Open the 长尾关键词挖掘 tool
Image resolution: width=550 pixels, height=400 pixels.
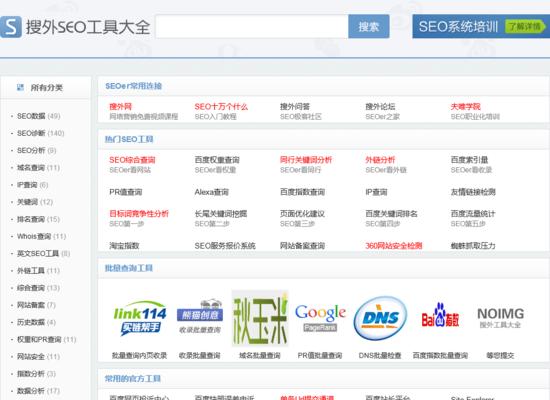[221, 213]
